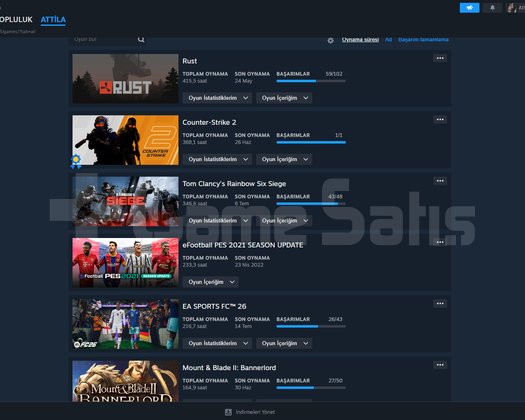Open the EA SPORTS FC 26 title
Viewport: 525px width, 420px height.
tap(214, 306)
